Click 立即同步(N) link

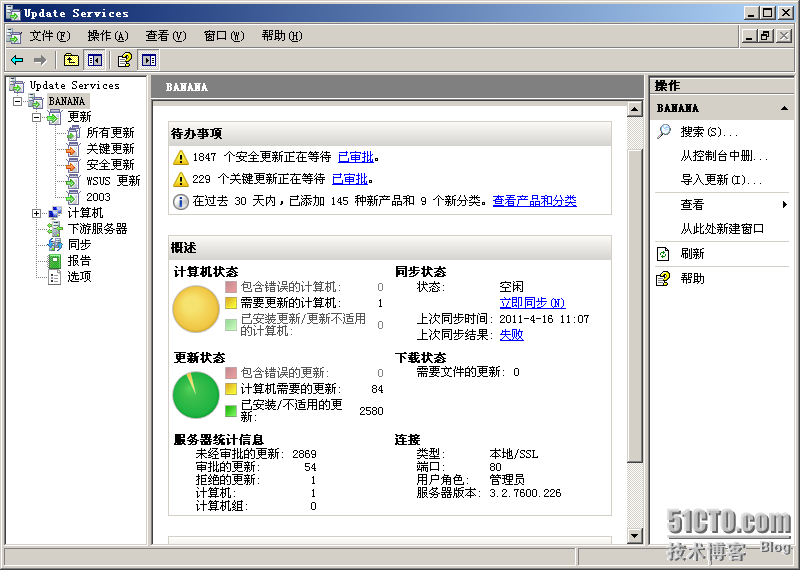[532, 303]
